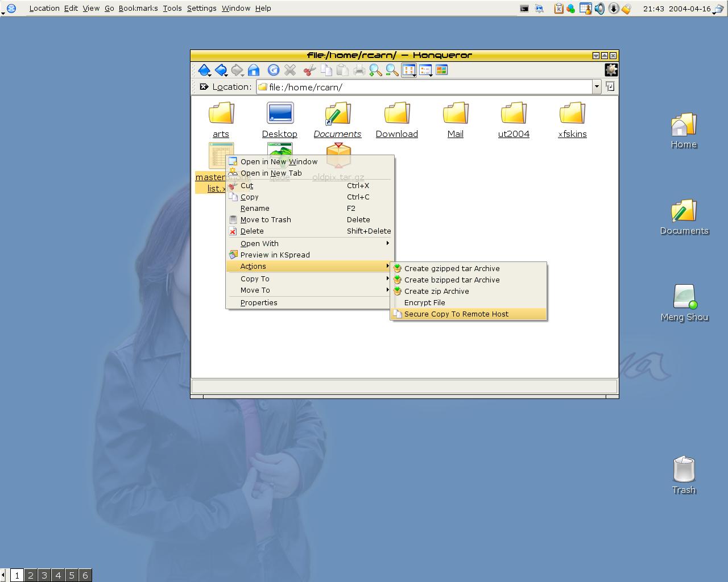Click the Back navigation arrow

pyautogui.click(x=221, y=70)
